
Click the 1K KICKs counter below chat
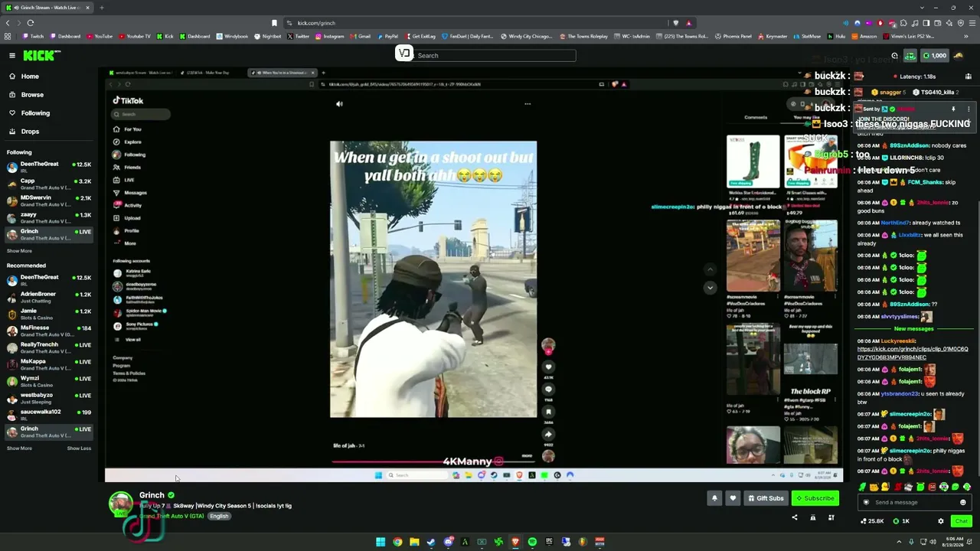[x=901, y=521]
